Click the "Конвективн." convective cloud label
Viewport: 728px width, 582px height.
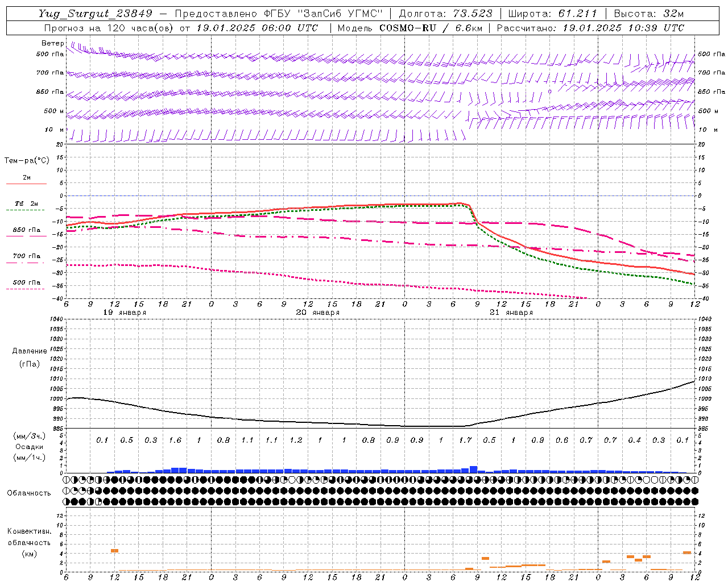tap(30, 531)
